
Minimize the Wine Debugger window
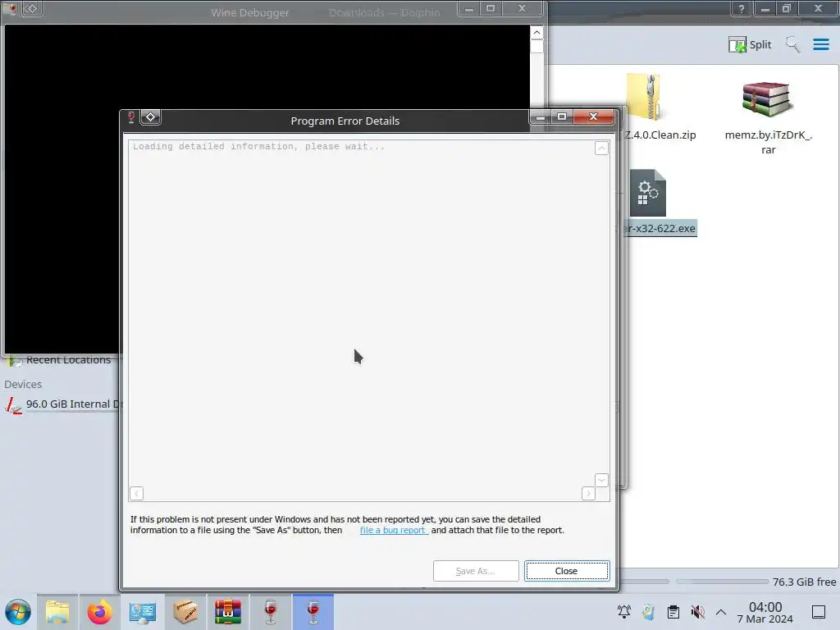(468, 8)
